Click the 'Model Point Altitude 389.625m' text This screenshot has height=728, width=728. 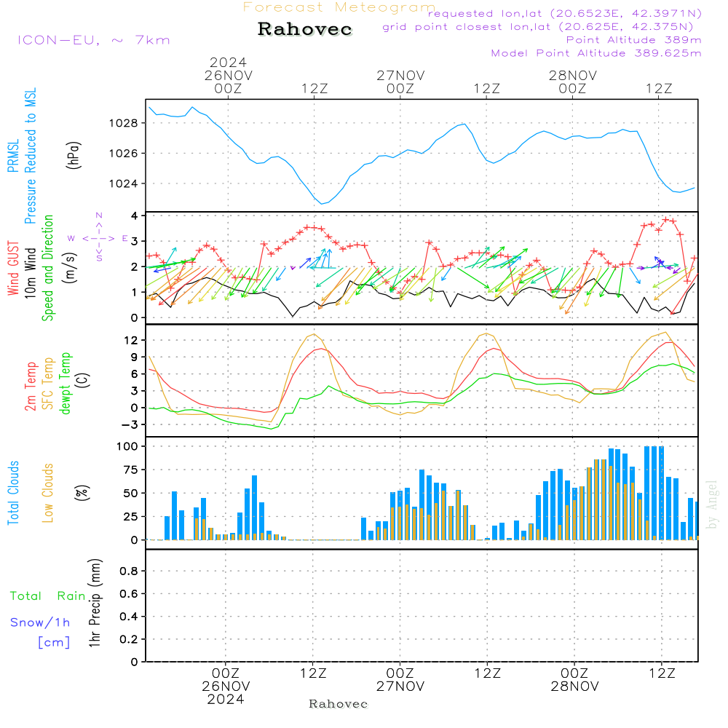[x=596, y=53]
